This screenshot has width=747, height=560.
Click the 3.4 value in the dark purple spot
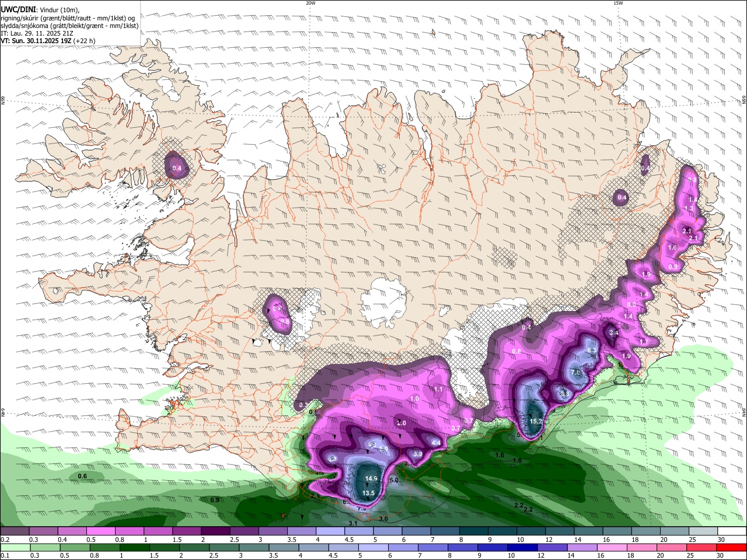tap(613, 333)
